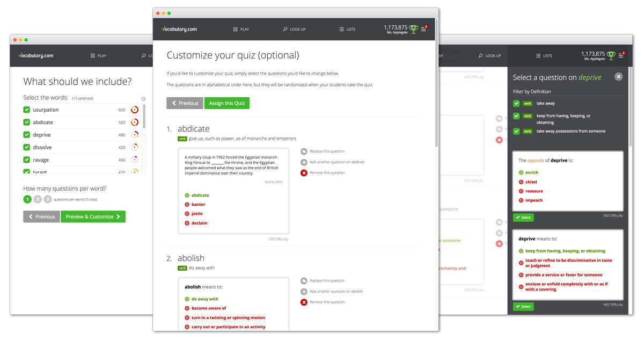The height and width of the screenshot is (347, 644).
Task: Select answer option 'banter' in abdicate question
Action: pyautogui.click(x=198, y=205)
